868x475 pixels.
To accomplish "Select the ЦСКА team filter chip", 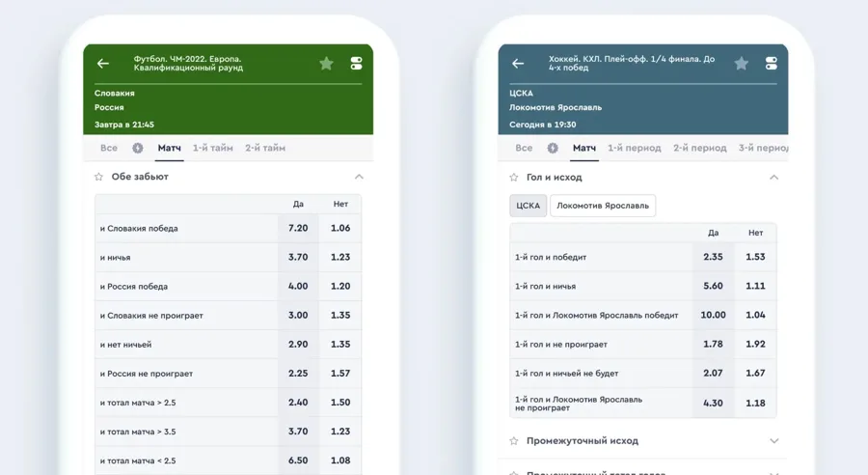I will pos(529,206).
